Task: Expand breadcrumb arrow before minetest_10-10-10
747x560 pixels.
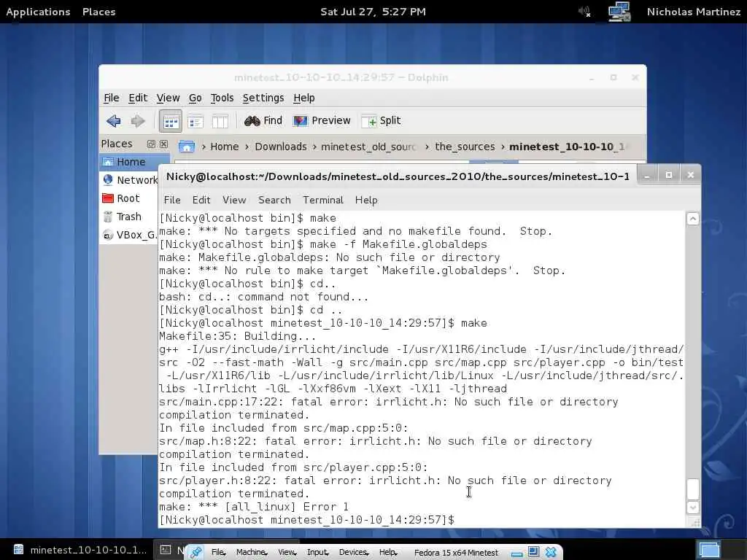Action: (503, 147)
